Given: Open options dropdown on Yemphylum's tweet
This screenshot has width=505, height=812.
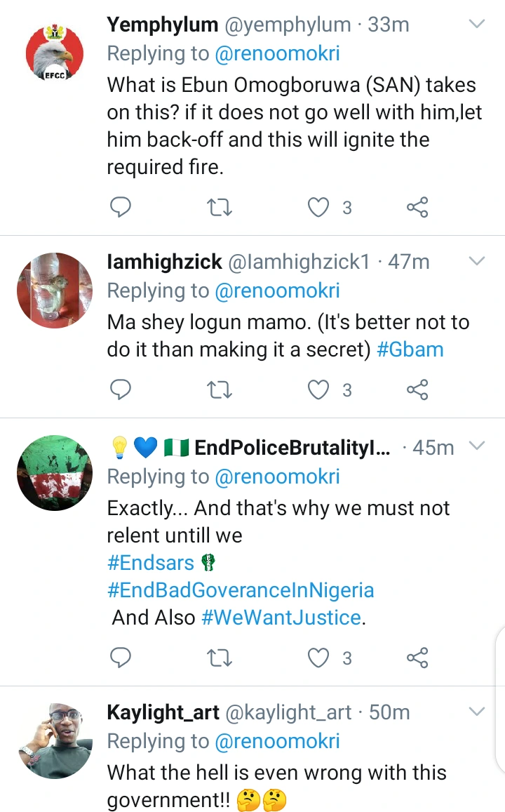Looking at the screenshot, I should (x=477, y=25).
